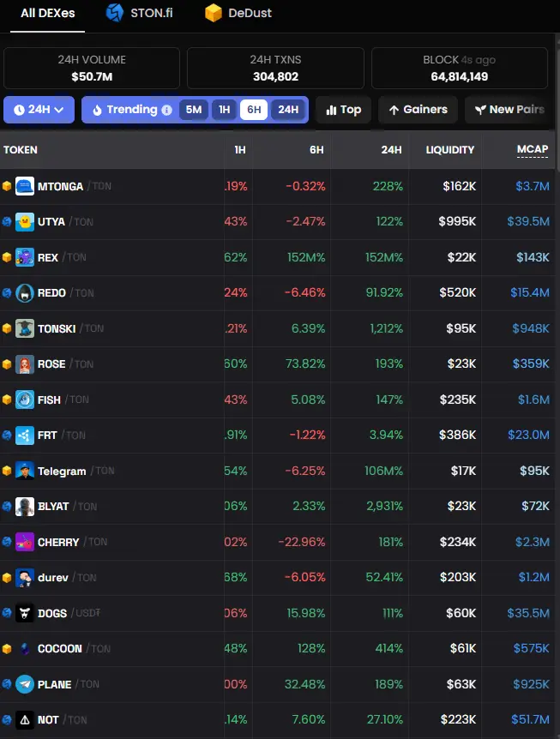Click the Trending info icon

pyautogui.click(x=167, y=110)
